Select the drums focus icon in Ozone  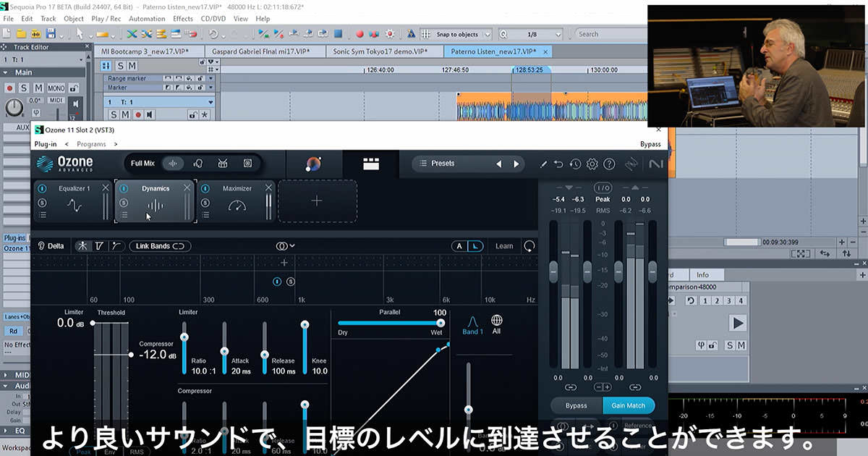[223, 164]
